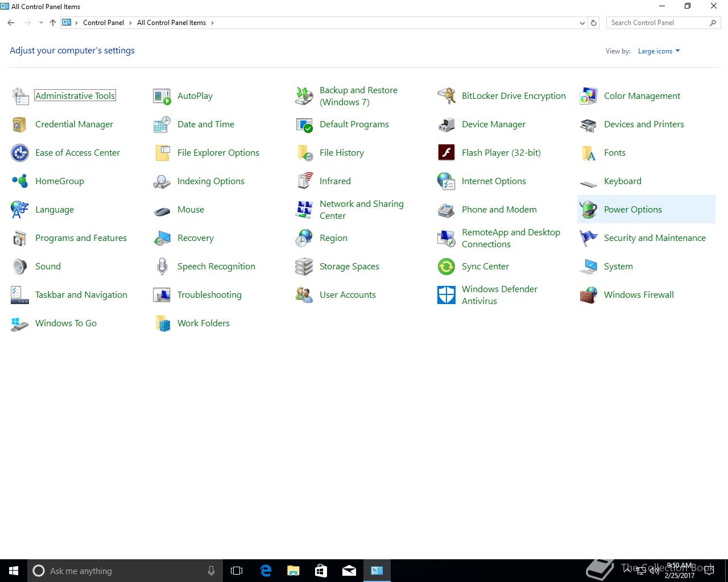This screenshot has height=582, width=728.
Task: Open the View by Large icons dropdown
Action: pos(659,51)
